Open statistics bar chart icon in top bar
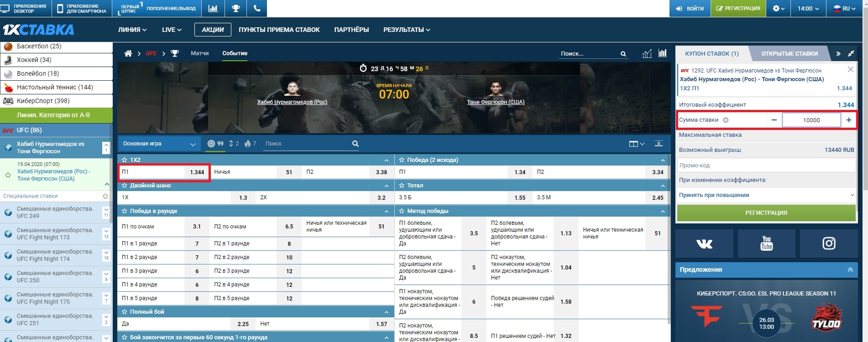The image size is (868, 342). click(213, 9)
